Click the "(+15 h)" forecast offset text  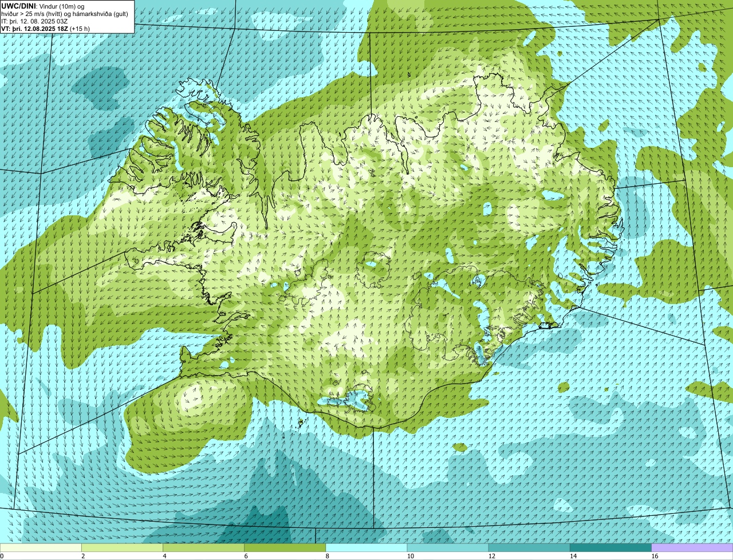point(80,28)
